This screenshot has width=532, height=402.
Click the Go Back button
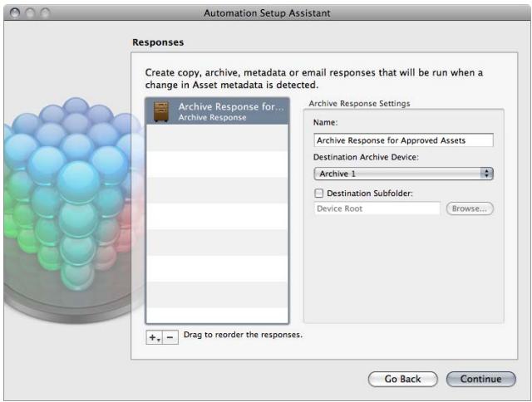pos(402,379)
